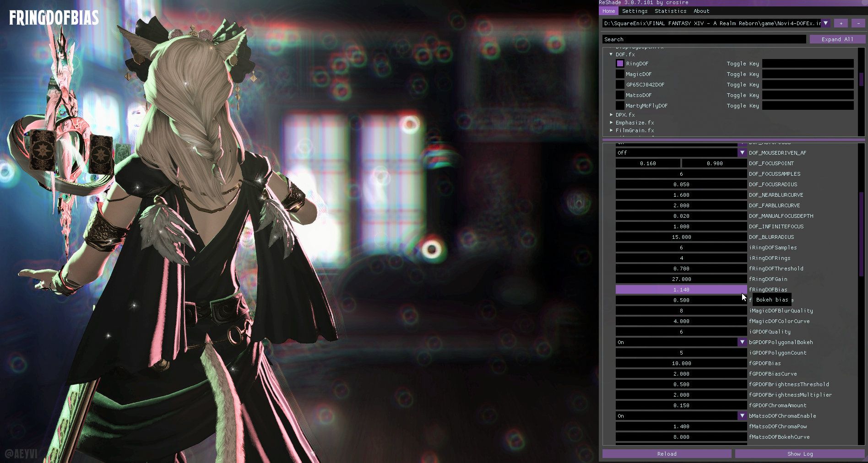
Task: Switch to the Statistics tab
Action: coord(670,11)
